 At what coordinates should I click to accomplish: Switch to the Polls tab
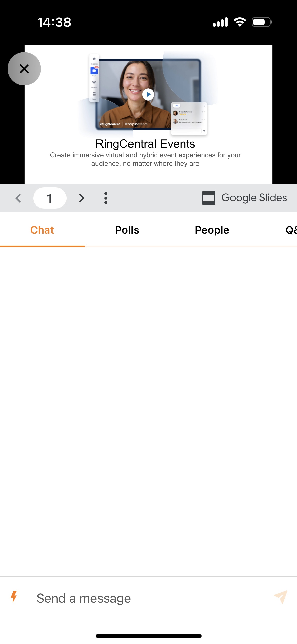pos(127,230)
